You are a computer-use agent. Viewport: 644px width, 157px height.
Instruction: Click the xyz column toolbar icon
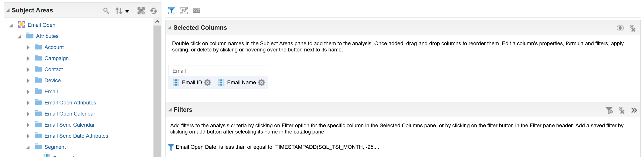pyautogui.click(x=196, y=10)
